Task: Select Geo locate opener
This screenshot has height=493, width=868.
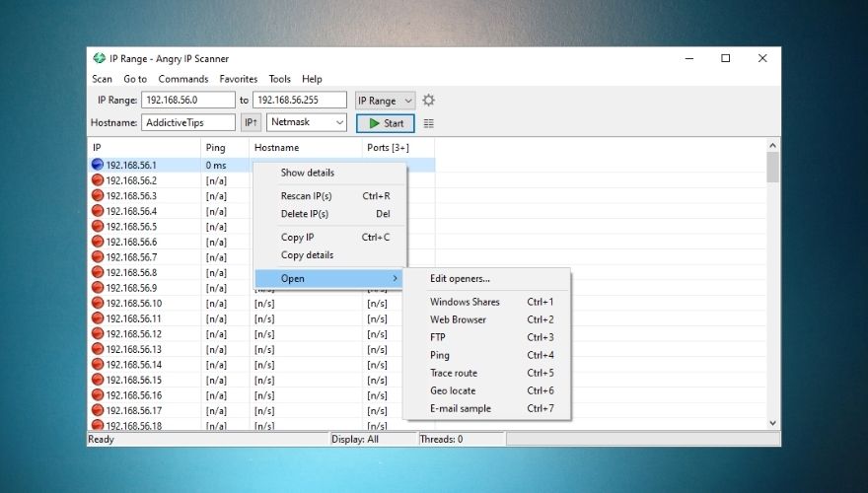Action: tap(487, 390)
